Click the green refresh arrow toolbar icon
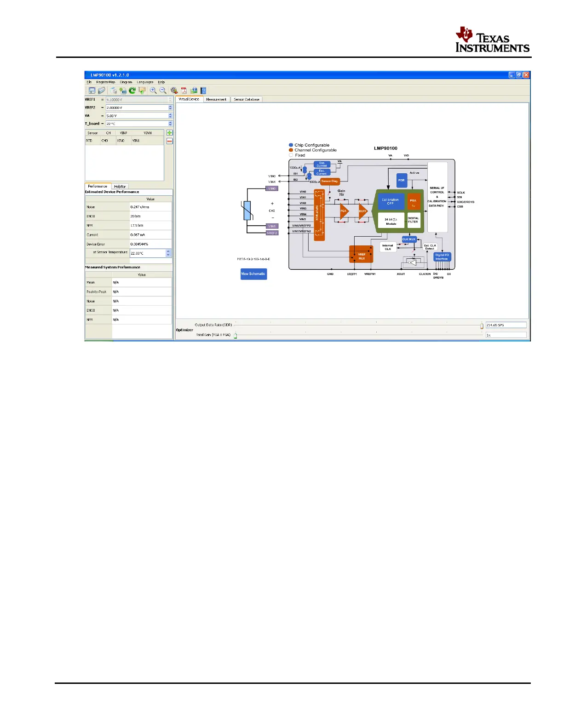Image resolution: width=563 pixels, height=728 pixels. tap(132, 91)
